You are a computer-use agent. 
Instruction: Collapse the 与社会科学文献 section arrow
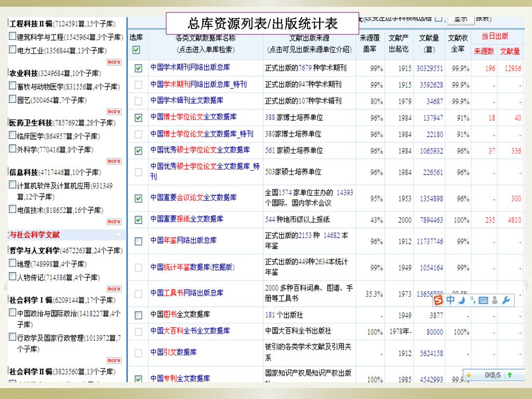[119, 234]
